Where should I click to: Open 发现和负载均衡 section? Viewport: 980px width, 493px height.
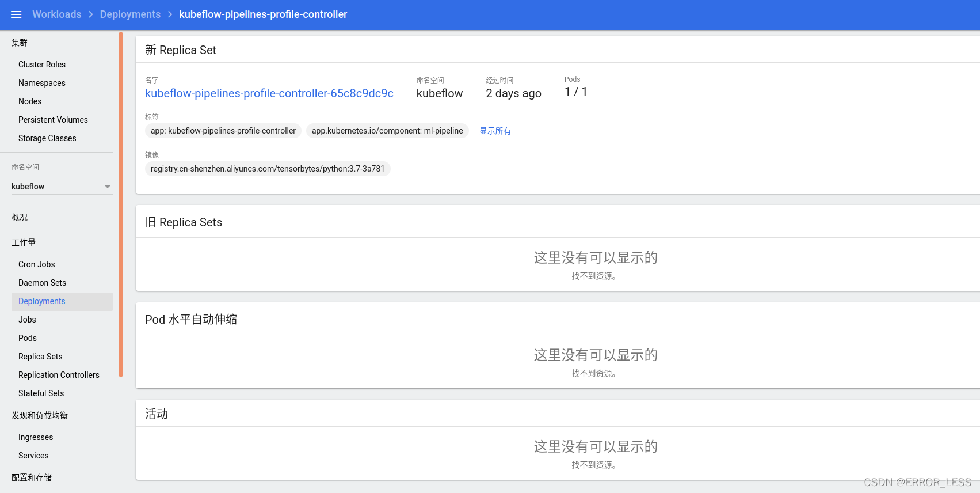pyautogui.click(x=40, y=415)
